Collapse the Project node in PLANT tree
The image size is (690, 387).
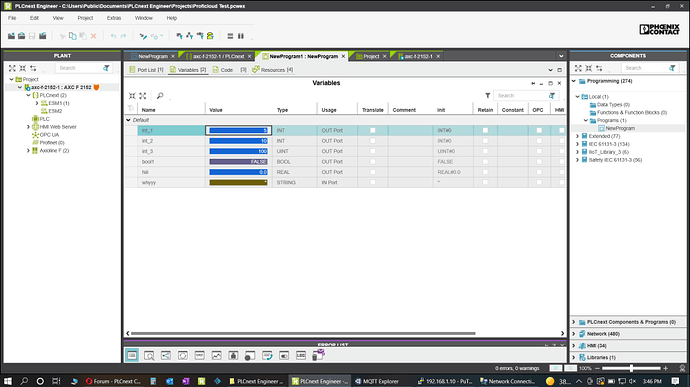point(11,79)
